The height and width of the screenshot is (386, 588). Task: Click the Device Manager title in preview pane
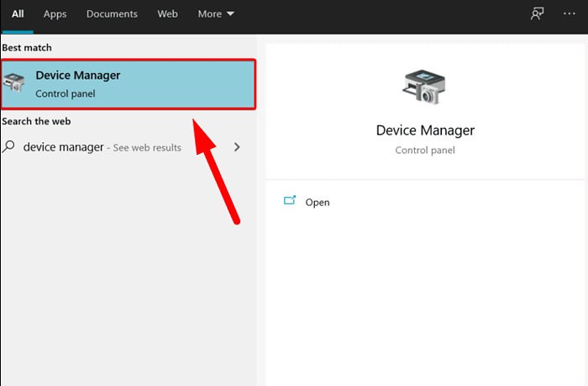tap(424, 130)
